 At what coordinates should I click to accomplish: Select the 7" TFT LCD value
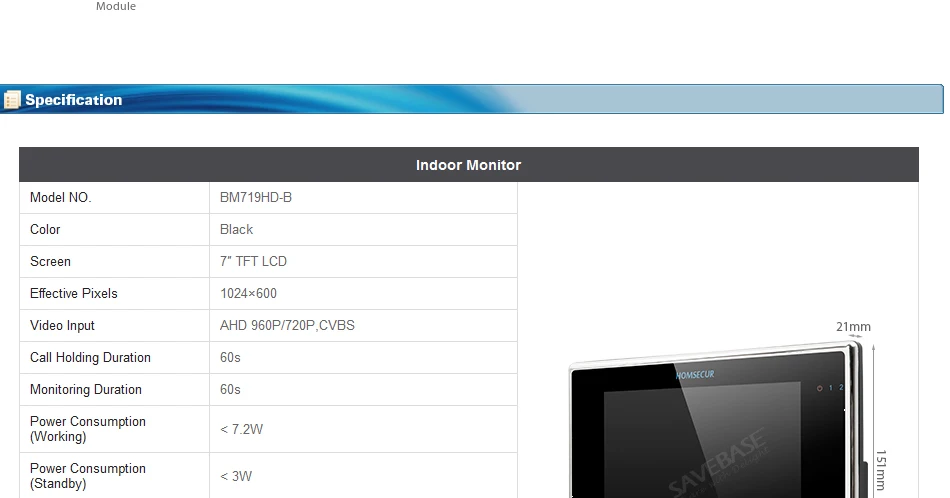click(253, 262)
